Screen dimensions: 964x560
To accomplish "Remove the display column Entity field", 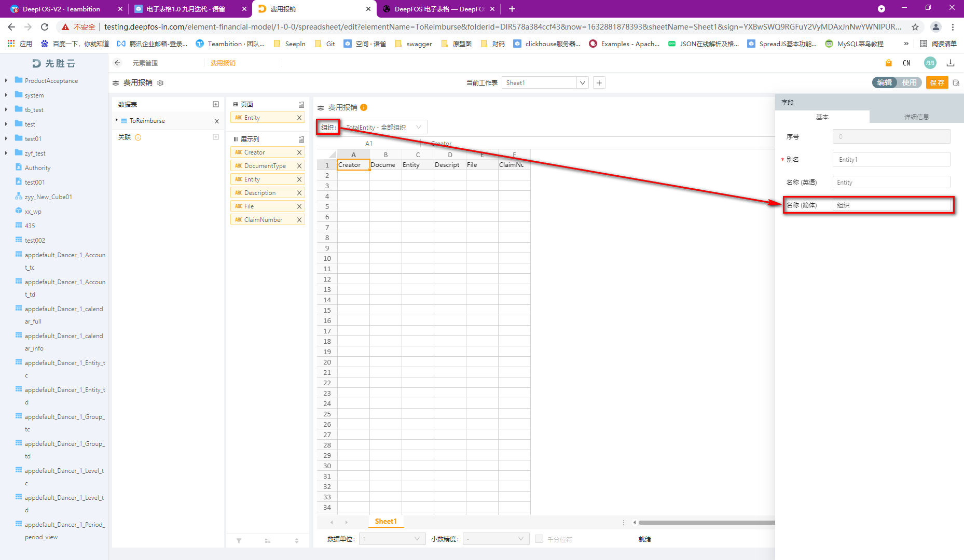I will 299,179.
